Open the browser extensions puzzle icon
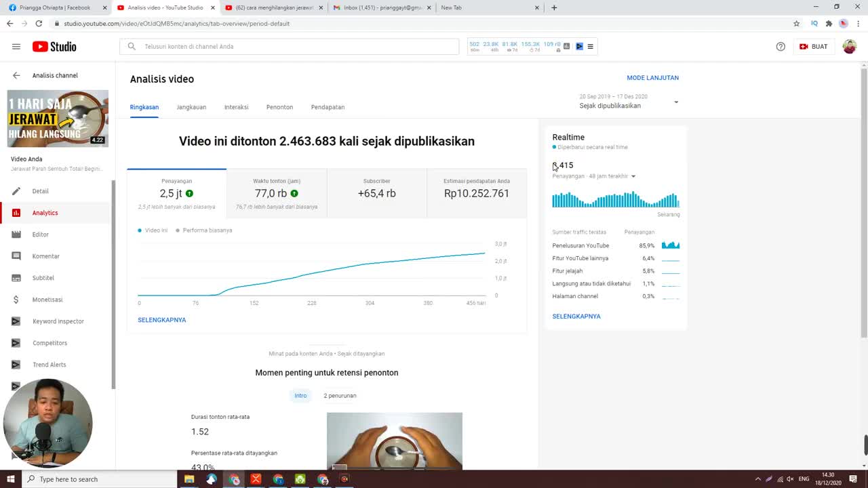 pos(829,23)
